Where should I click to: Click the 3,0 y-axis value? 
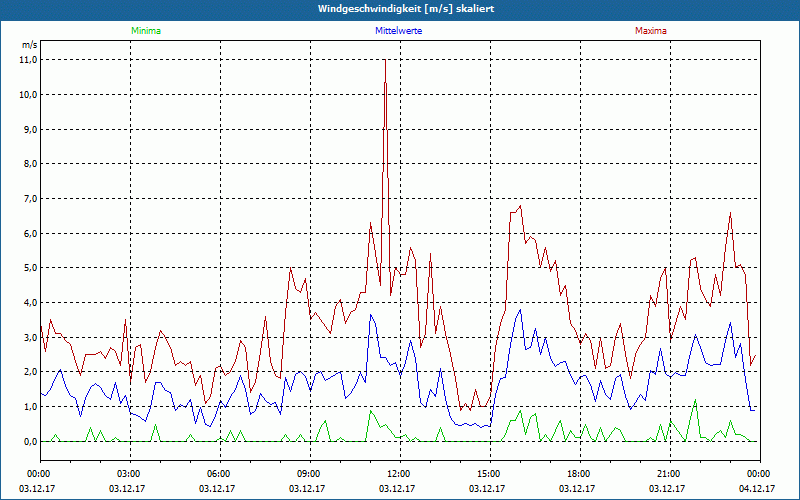point(31,337)
